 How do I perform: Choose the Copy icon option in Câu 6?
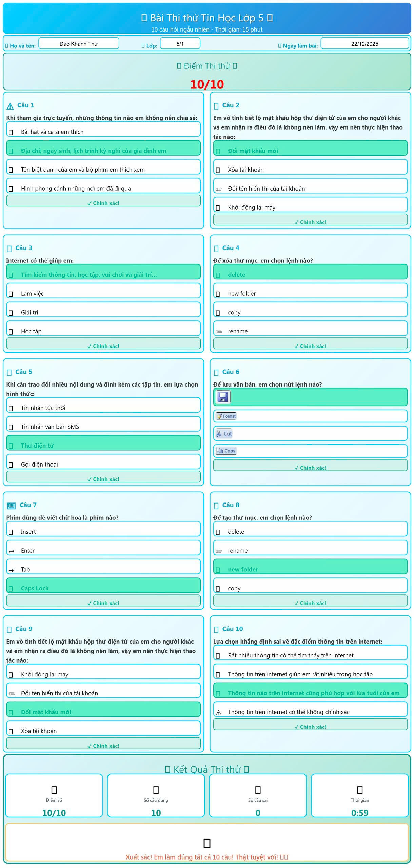(x=226, y=451)
